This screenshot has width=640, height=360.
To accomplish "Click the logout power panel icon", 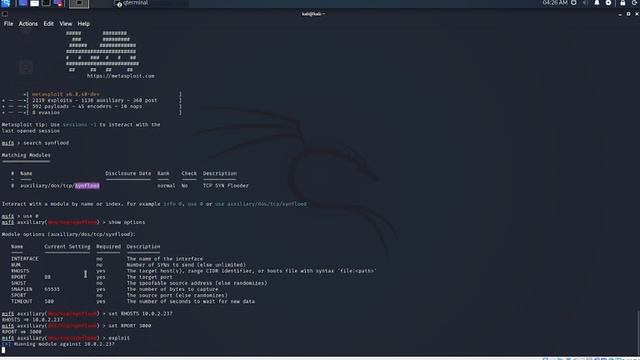I will pyautogui.click(x=635, y=3).
